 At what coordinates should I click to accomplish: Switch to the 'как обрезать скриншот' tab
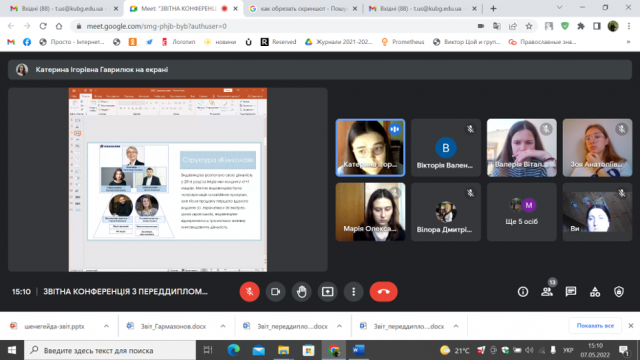(x=303, y=8)
